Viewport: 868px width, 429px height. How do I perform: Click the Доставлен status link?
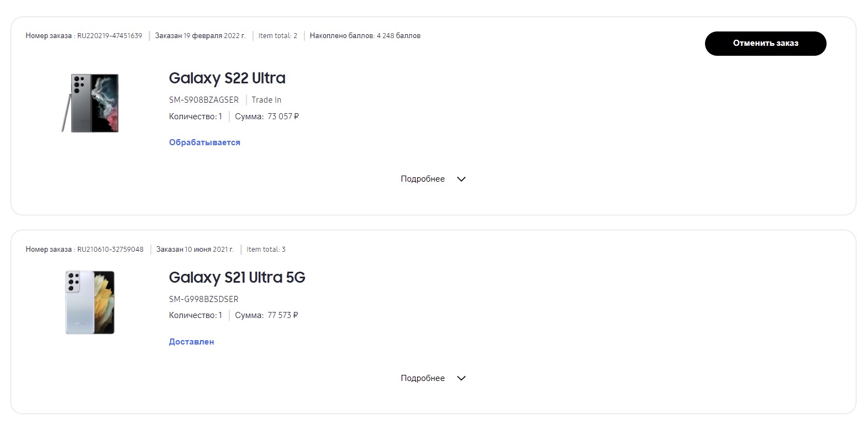(x=191, y=342)
